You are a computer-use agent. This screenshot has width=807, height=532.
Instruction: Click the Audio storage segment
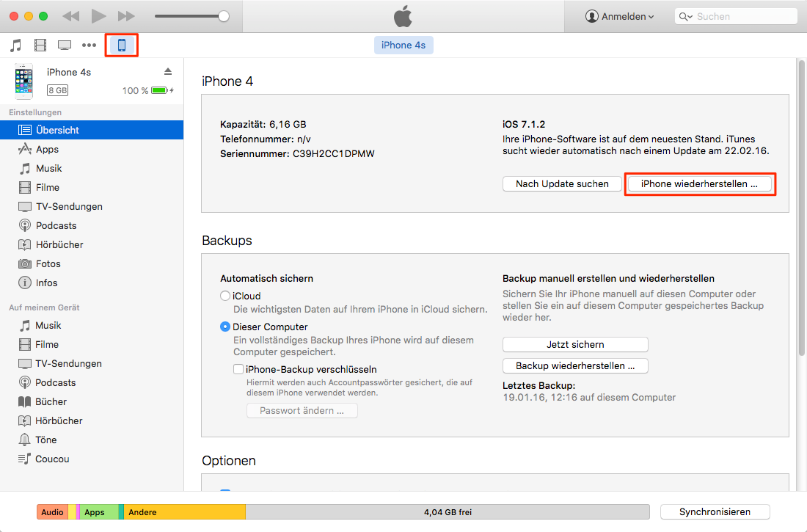53,512
